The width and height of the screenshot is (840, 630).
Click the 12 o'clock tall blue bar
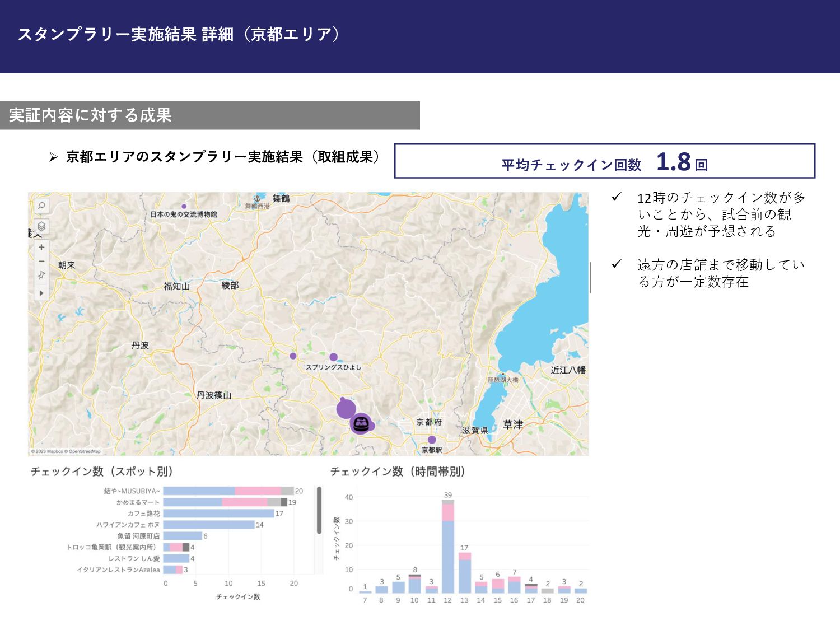point(448,557)
